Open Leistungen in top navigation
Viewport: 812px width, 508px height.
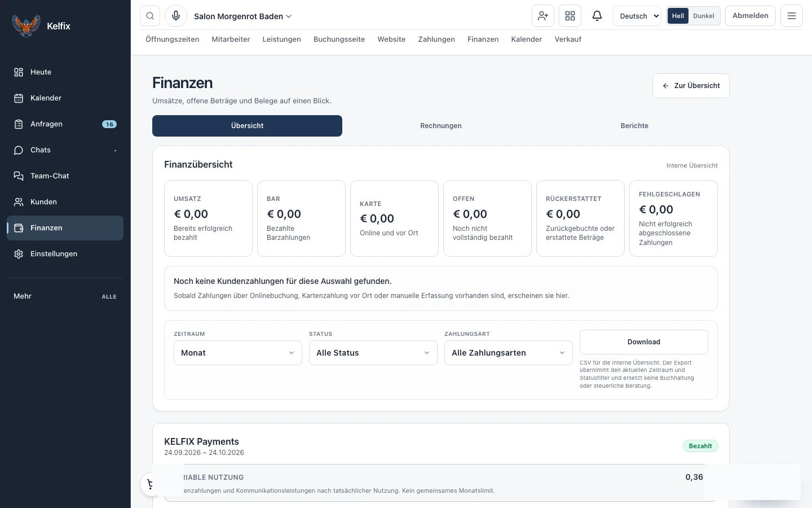282,40
